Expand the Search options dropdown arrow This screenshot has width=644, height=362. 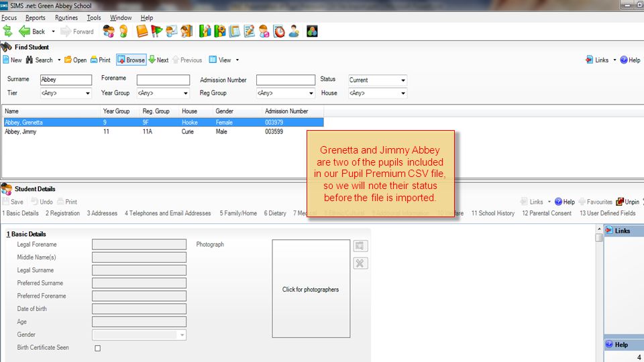(x=59, y=60)
